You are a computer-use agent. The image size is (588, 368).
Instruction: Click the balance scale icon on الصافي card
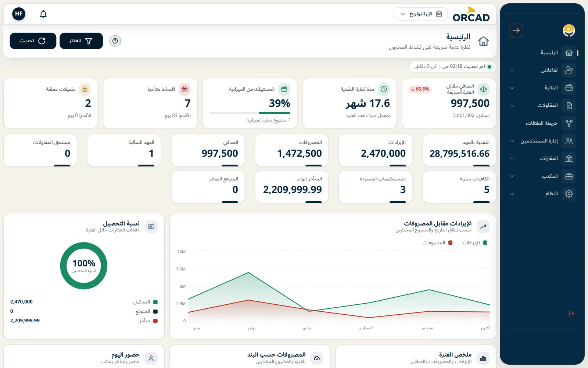pos(483,89)
